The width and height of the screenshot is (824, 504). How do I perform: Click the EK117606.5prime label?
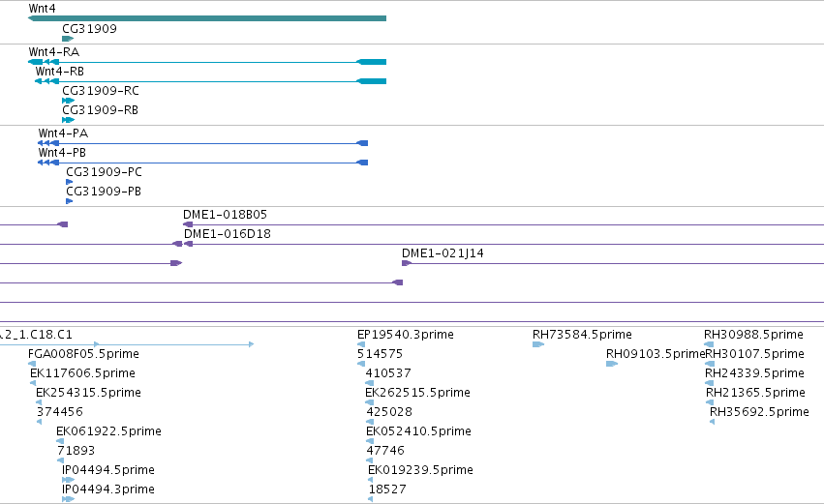tap(82, 373)
